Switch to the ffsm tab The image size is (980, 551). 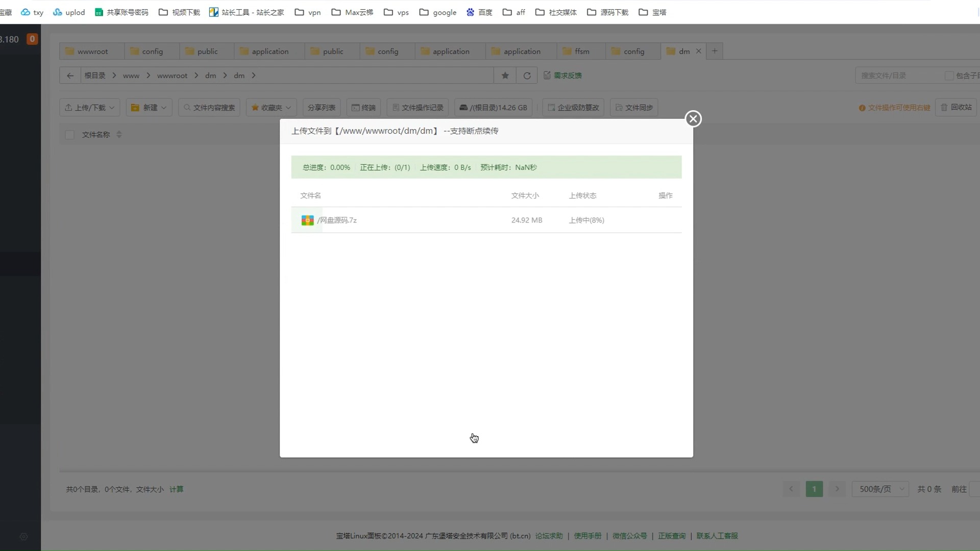(x=581, y=51)
